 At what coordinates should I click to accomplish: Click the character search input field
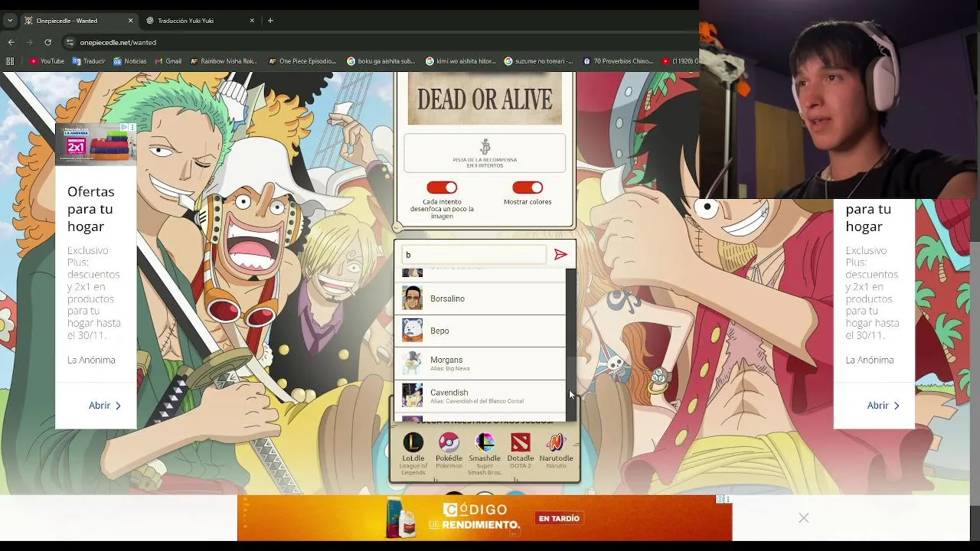(x=474, y=255)
